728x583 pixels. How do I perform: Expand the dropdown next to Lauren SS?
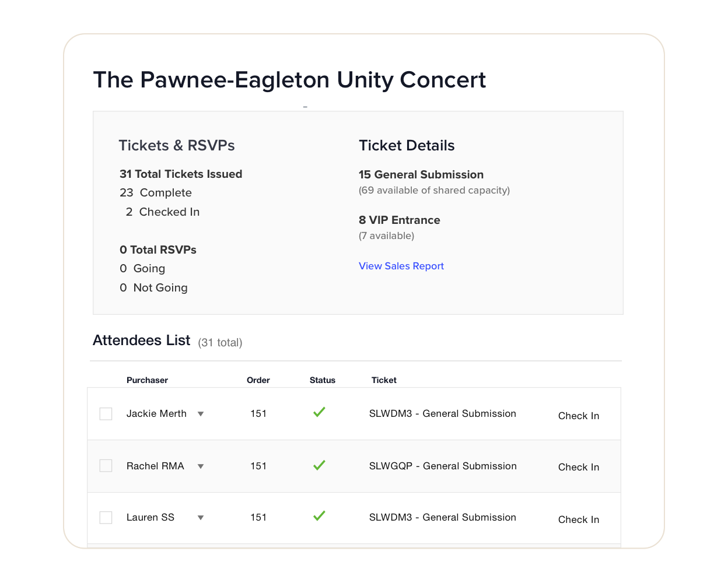[x=201, y=517]
